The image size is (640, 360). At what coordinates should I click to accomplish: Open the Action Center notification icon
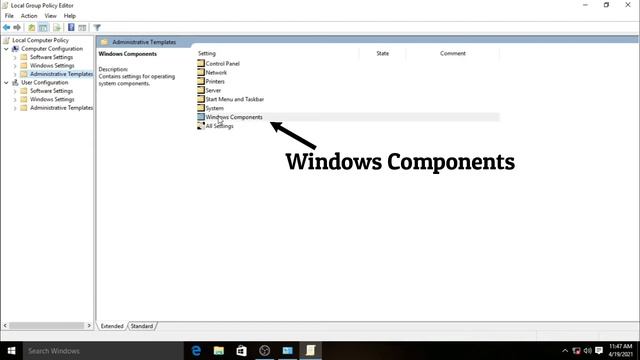point(599,351)
